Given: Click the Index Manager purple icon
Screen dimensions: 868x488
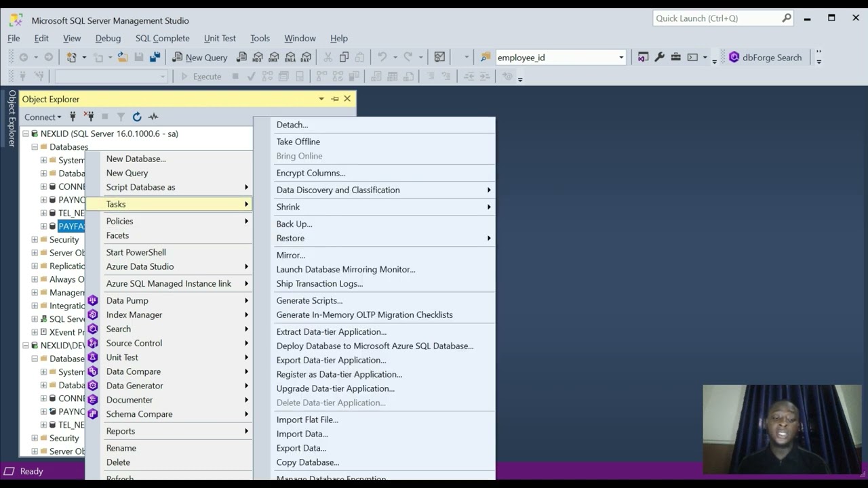Looking at the screenshot, I should tap(93, 314).
